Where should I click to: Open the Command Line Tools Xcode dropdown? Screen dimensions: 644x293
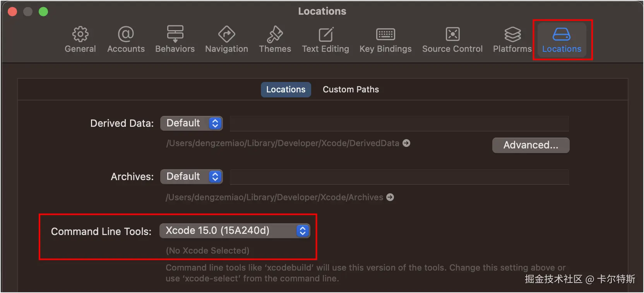point(235,231)
